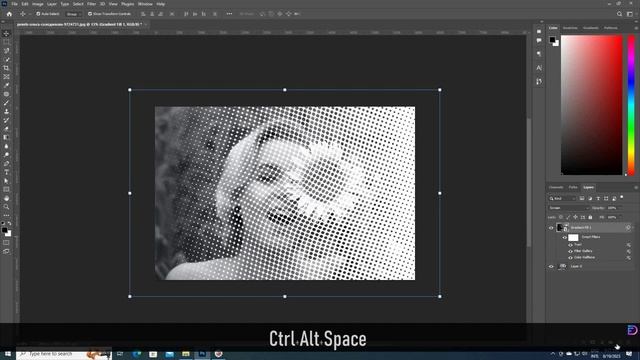Select the Layer 0 thumbnail
This screenshot has width=640, height=360.
pos(562,267)
